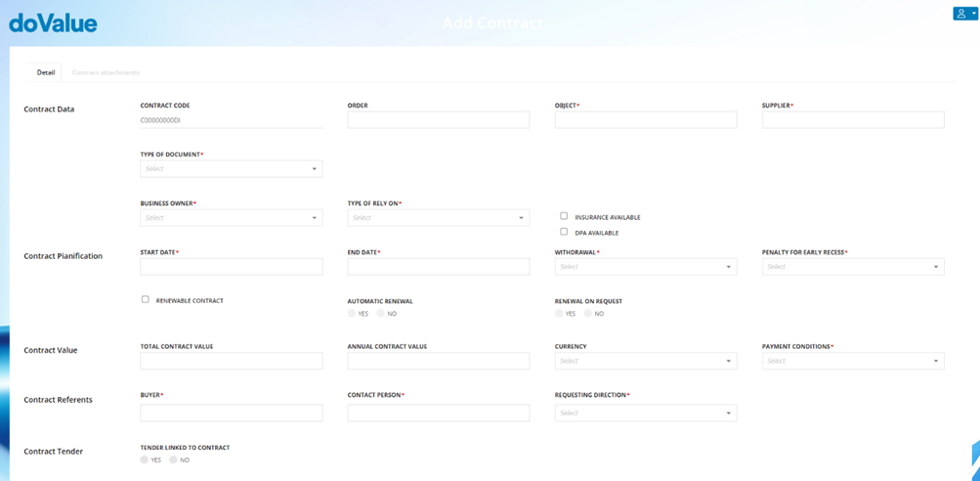Select YES for Automatic Renewal

click(351, 314)
